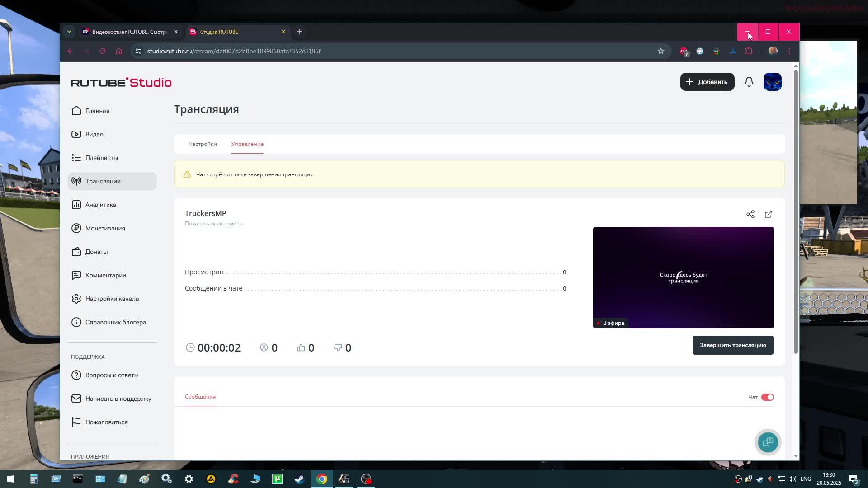Share the TruckersMP stream

(x=750, y=214)
